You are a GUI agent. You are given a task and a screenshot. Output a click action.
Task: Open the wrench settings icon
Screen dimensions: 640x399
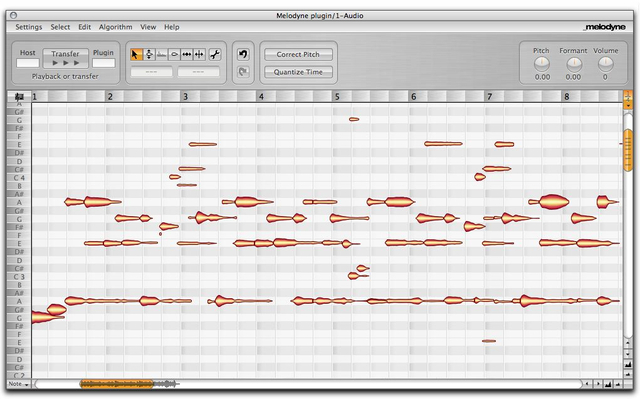coord(215,54)
